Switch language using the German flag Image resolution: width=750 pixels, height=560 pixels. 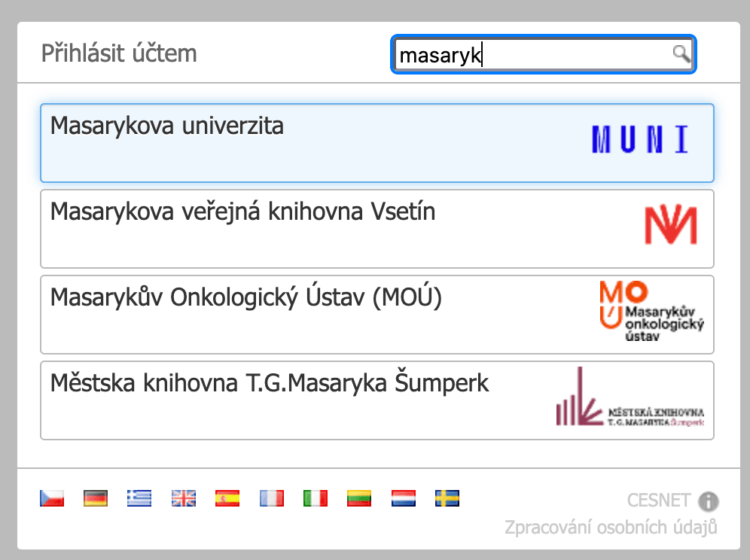[95, 498]
